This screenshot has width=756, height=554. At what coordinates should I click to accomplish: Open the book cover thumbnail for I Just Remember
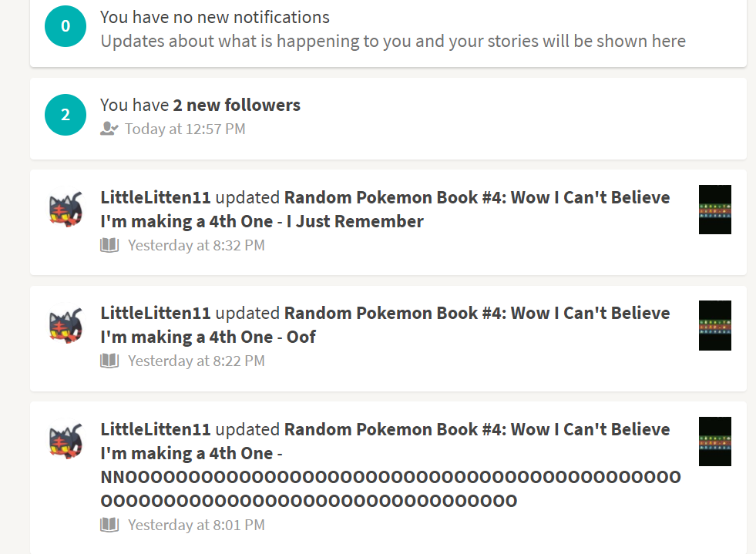[715, 210]
